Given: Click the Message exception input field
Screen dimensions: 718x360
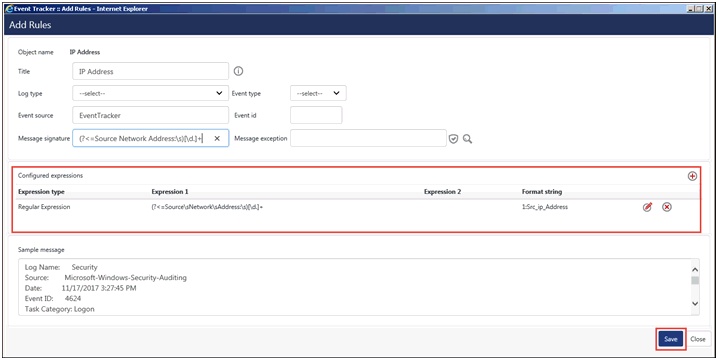Looking at the screenshot, I should 369,138.
